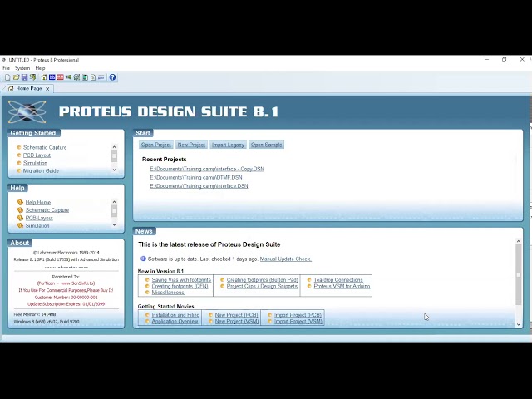Click the Open Sample button
Image resolution: width=532 pixels, height=399 pixels.
click(266, 145)
